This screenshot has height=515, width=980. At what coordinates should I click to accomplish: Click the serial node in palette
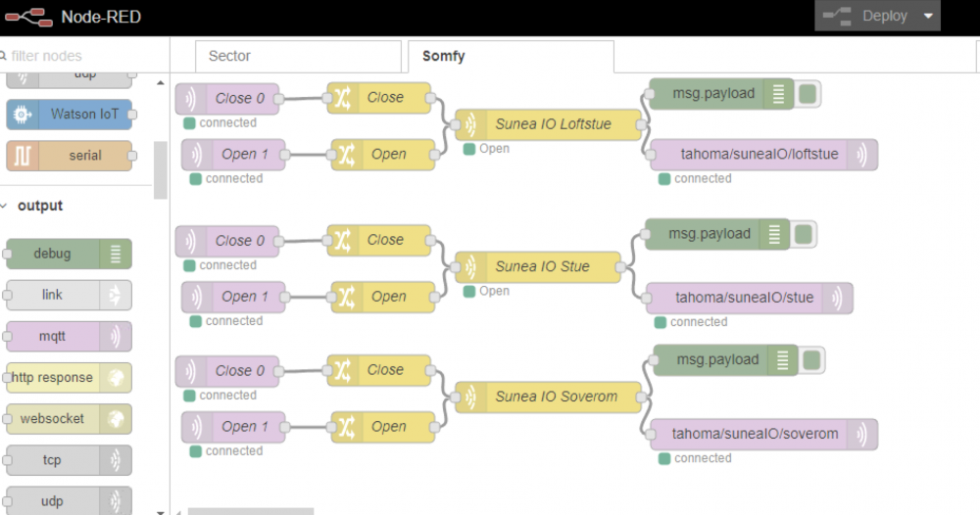point(69,156)
